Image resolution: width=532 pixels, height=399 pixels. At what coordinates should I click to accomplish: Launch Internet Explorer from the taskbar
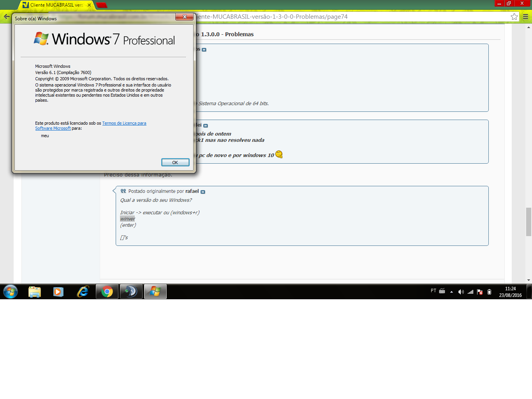83,291
